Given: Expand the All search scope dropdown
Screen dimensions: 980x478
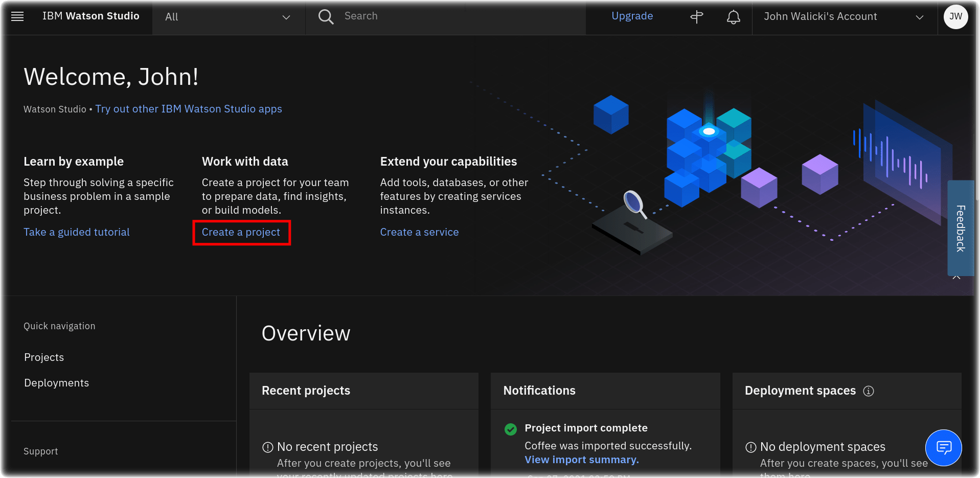Looking at the screenshot, I should (x=229, y=17).
